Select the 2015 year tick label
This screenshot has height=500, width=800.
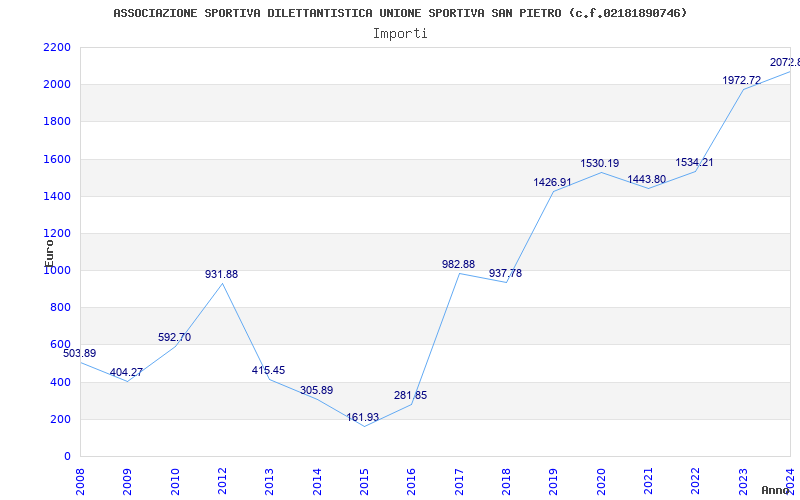pyautogui.click(x=364, y=482)
